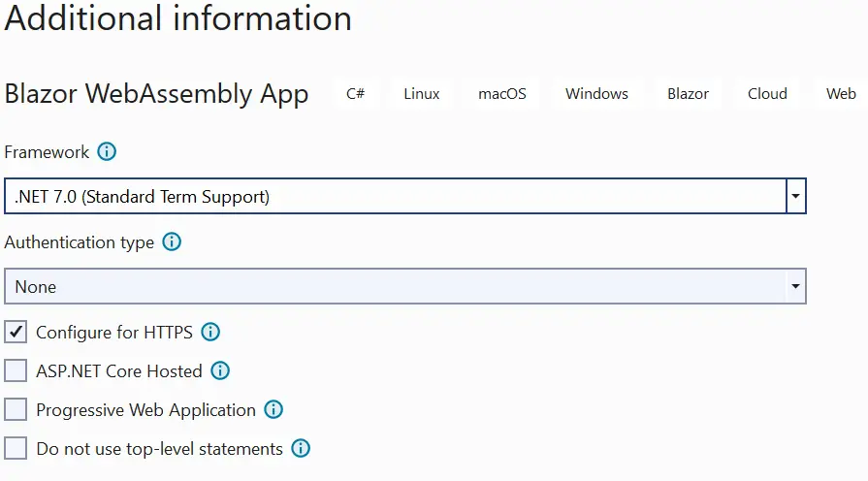Screen dimensions: 868x481
Task: Click info icon beside ASP.NET Core Hosted
Action: click(x=220, y=370)
